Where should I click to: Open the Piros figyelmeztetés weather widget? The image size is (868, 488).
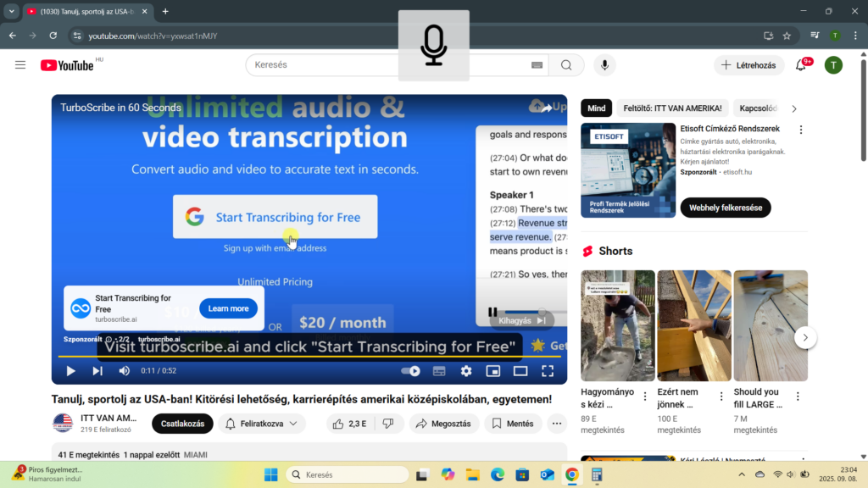(x=47, y=474)
